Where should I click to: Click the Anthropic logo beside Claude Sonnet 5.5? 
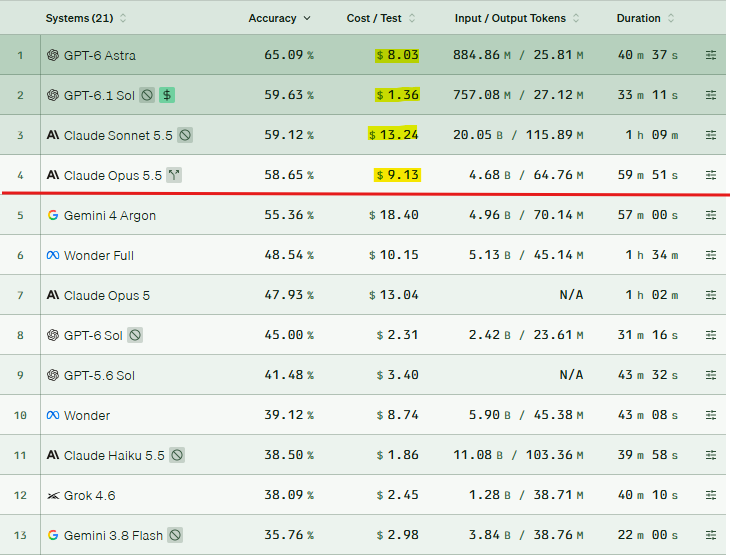click(53, 135)
